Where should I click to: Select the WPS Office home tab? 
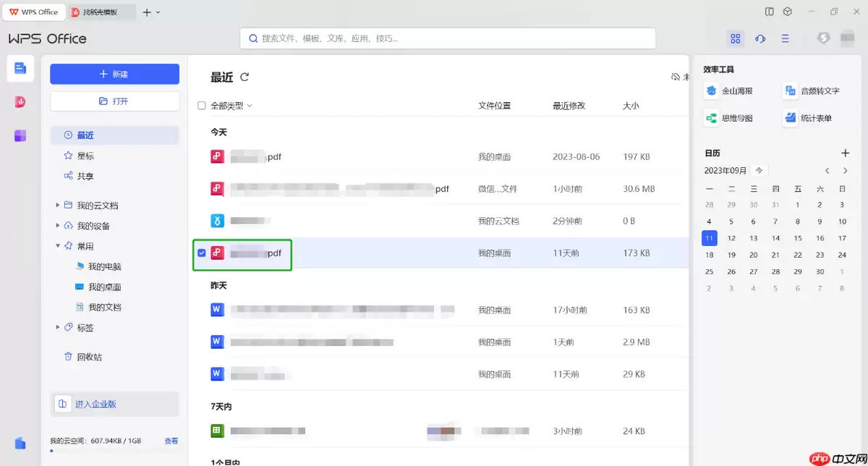point(33,12)
